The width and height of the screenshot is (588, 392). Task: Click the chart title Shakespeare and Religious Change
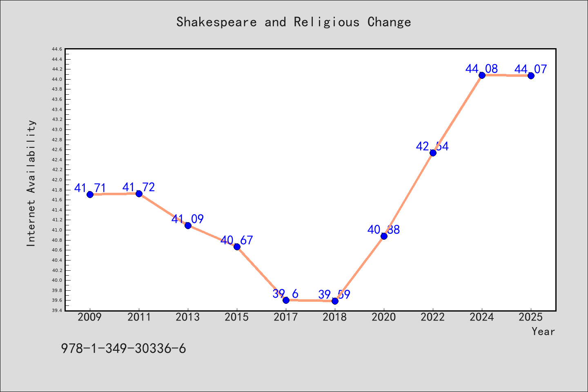point(294,22)
